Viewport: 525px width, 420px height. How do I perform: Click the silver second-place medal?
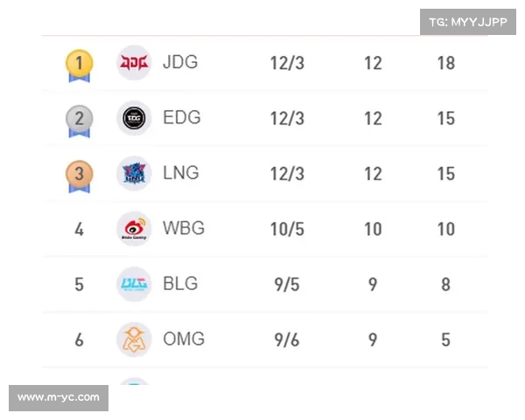(79, 119)
